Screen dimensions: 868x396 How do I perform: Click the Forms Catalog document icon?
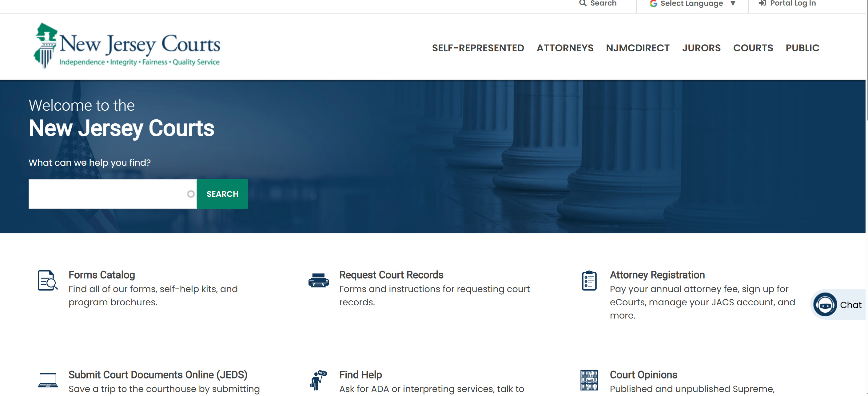(x=47, y=280)
